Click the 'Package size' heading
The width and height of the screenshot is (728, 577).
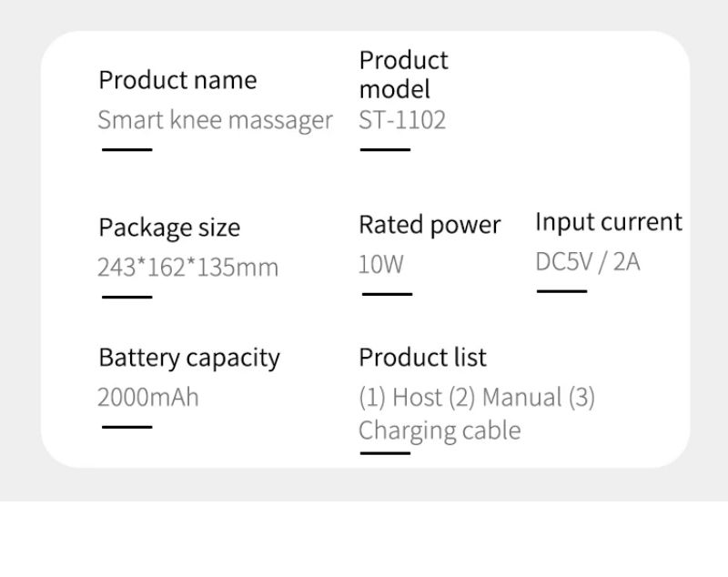169,228
